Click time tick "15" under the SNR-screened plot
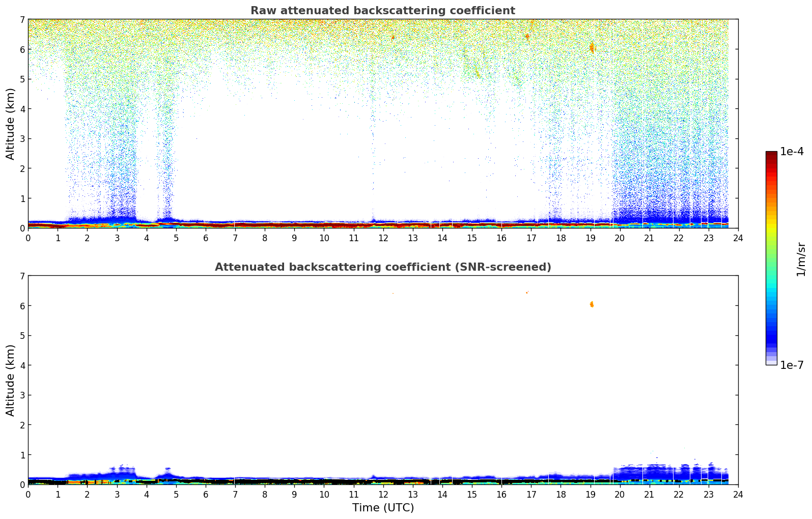The image size is (812, 519). pyautogui.click(x=472, y=494)
